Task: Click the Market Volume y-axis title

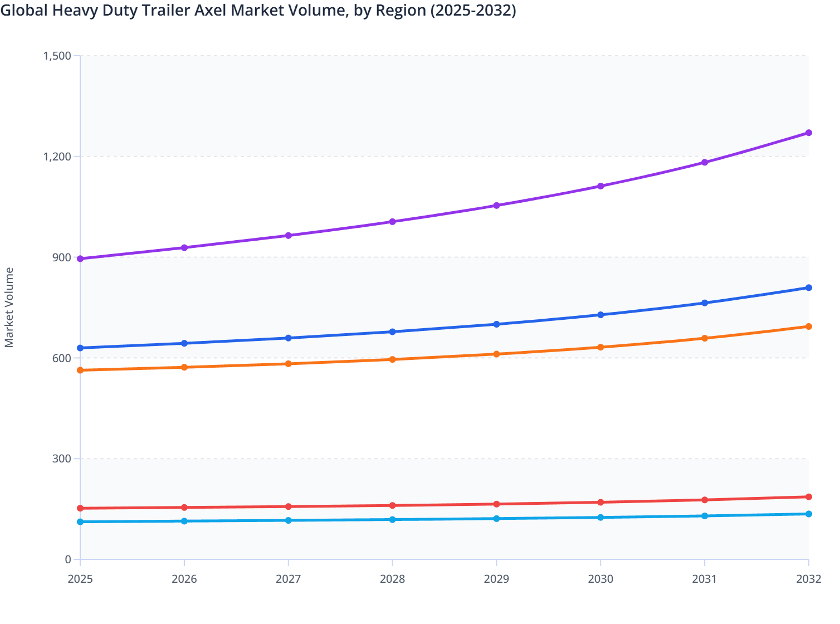Action: tap(9, 308)
